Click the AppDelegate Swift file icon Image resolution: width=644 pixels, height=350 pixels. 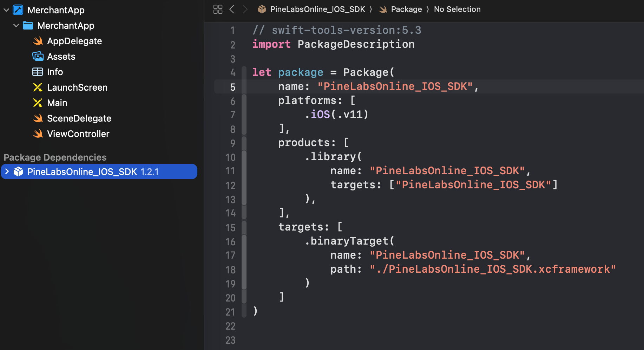38,41
